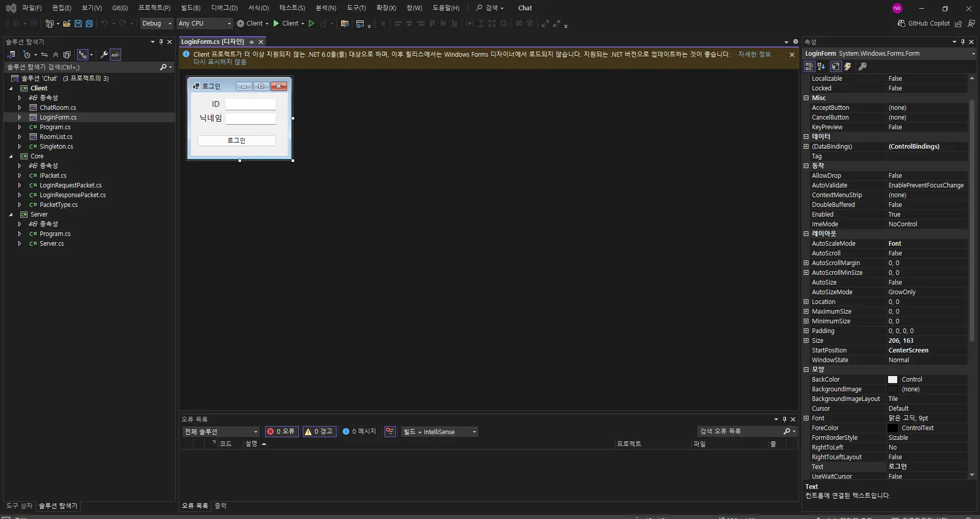Screen dimensions: 980x519
Task: Open the user account NK avatar
Action: [x=897, y=8]
